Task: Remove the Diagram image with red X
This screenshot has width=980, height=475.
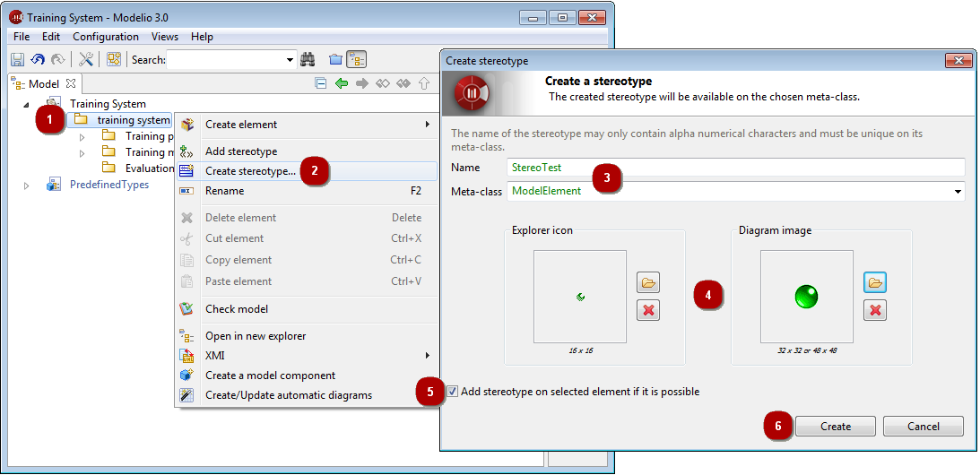Action: pos(875,310)
